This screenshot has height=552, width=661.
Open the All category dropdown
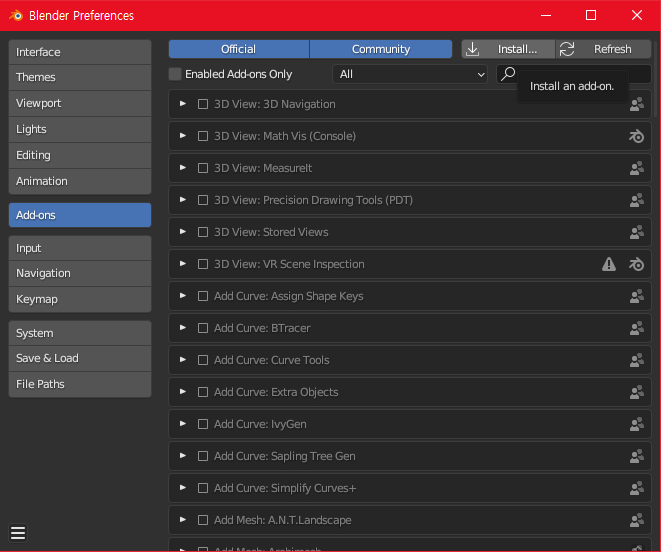point(410,74)
